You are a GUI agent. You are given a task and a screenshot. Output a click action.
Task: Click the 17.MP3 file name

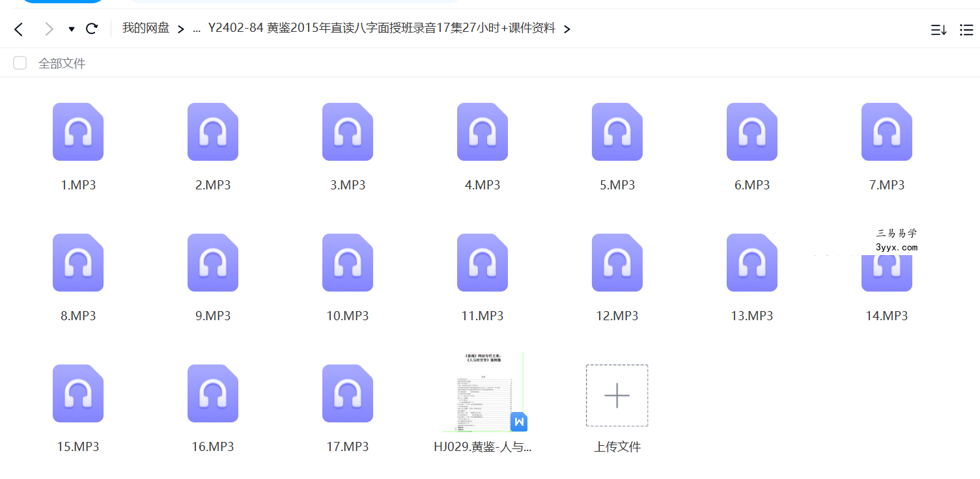(x=348, y=446)
